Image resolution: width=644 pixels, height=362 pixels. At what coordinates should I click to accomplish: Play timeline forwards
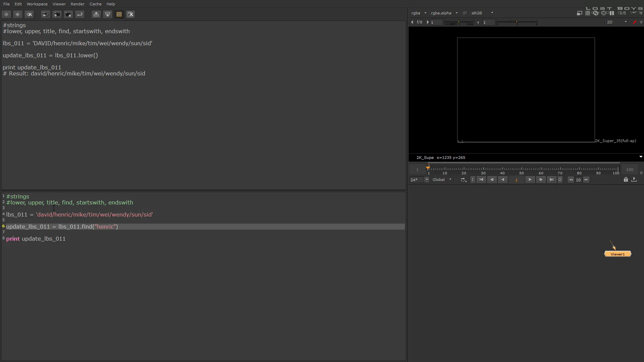click(x=530, y=180)
